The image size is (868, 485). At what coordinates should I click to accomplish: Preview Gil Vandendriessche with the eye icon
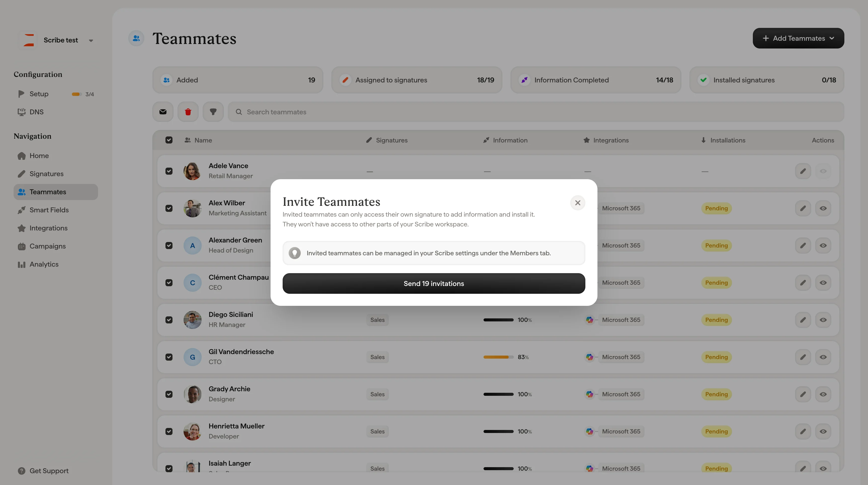[x=823, y=357]
